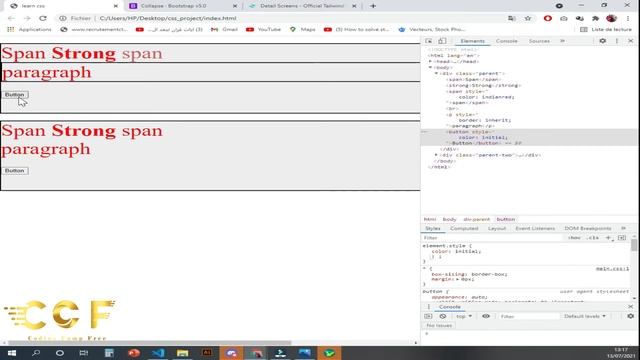Screen dimensions: 640x360
Task: Toggle the :hov element state button
Action: 574,238
